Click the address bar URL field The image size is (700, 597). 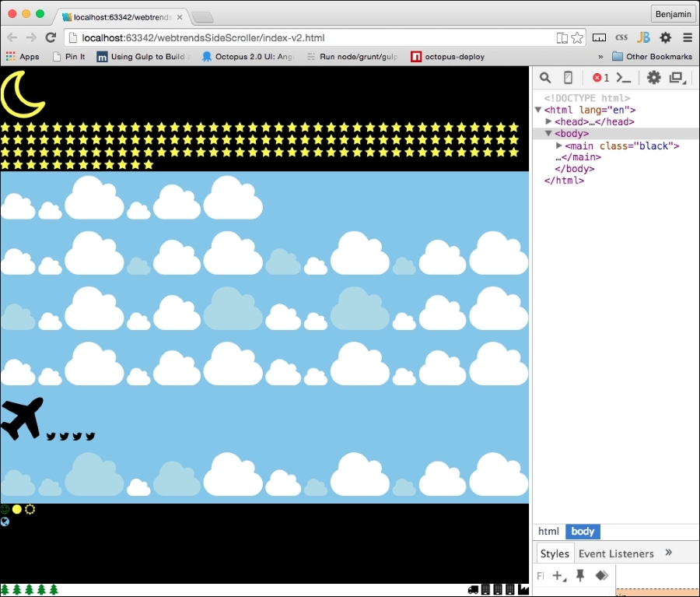tap(311, 37)
